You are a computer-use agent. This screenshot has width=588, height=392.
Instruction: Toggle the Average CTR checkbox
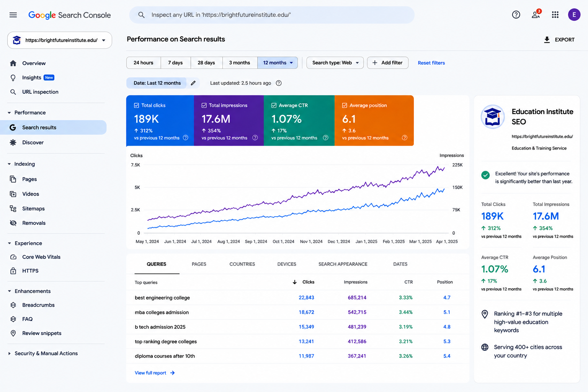point(274,105)
